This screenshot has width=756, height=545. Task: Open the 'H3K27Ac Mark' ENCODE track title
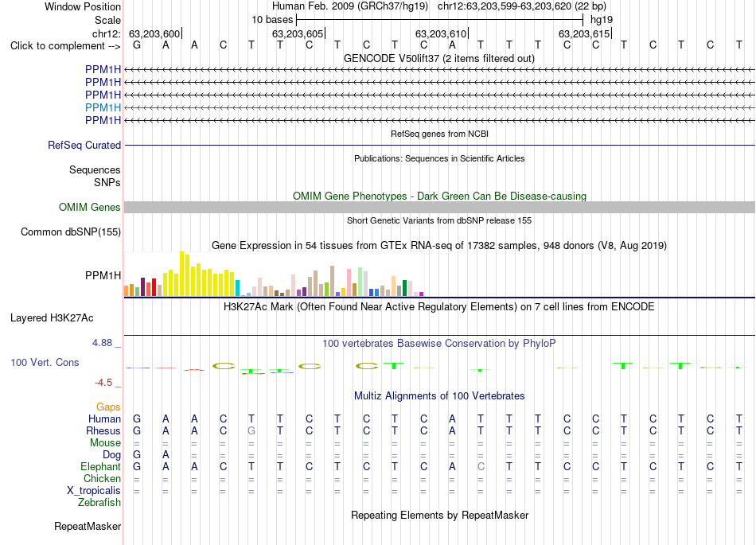pyautogui.click(x=439, y=307)
